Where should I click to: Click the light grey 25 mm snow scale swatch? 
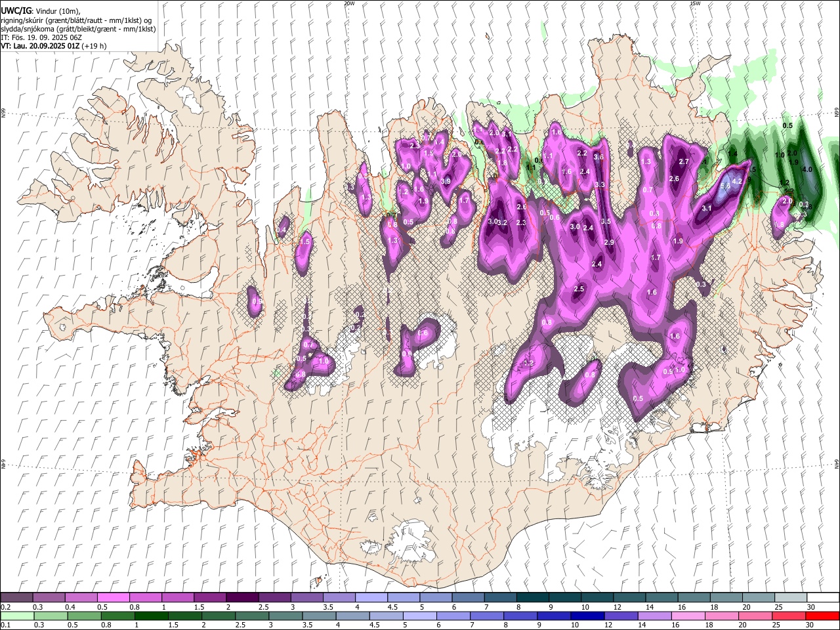[790, 598]
